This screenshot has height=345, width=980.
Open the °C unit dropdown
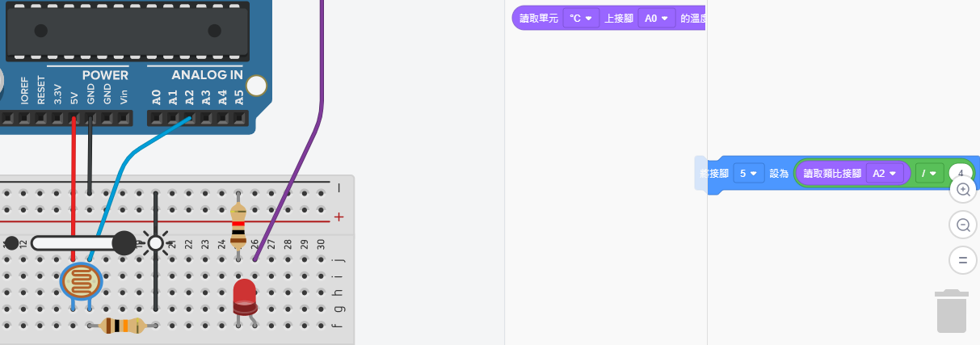pos(581,18)
